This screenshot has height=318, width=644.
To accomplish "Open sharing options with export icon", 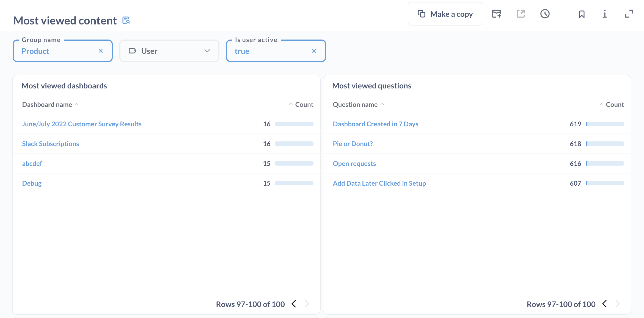I will tap(521, 14).
